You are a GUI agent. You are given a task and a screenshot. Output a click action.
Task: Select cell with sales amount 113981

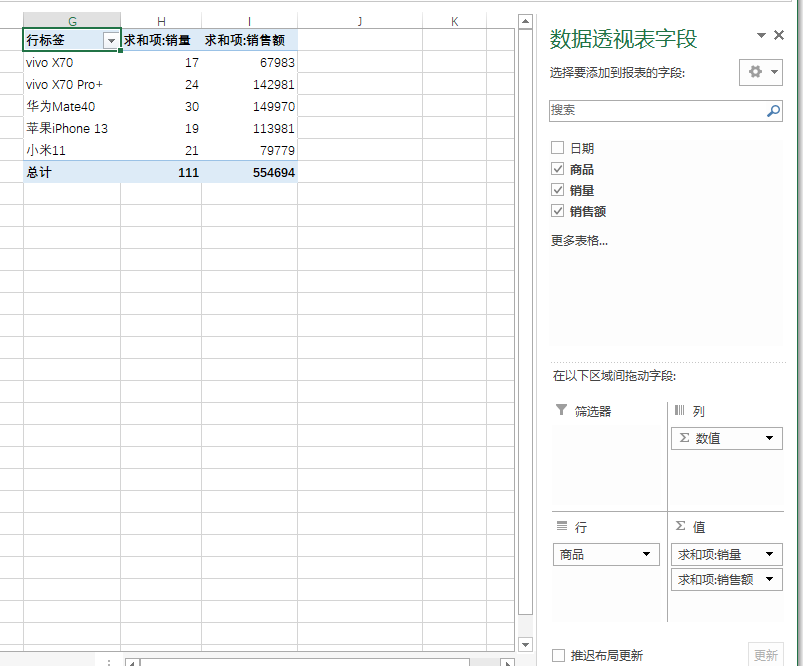click(249, 129)
